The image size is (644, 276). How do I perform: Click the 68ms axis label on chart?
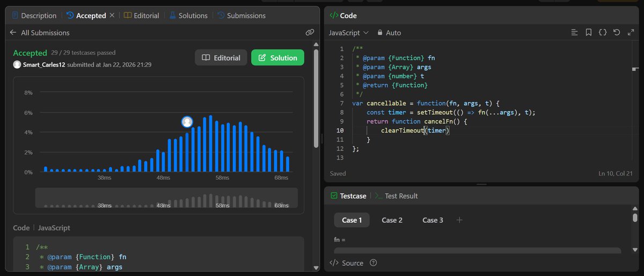pos(281,177)
